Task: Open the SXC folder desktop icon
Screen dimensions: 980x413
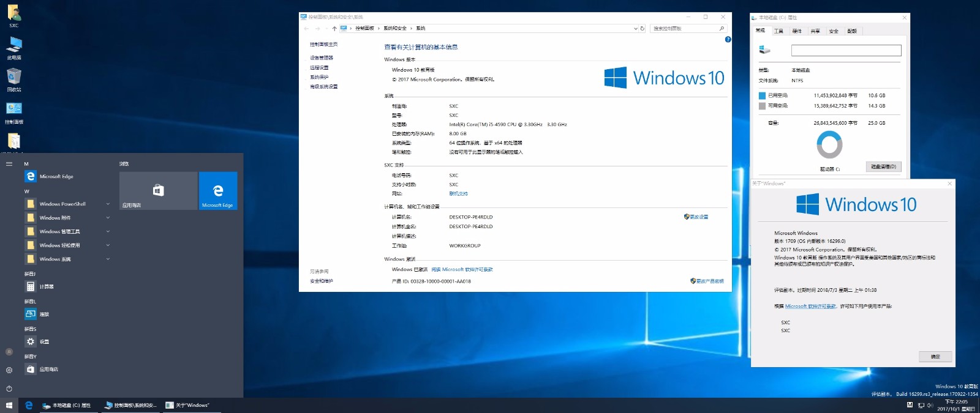Action: [x=13, y=17]
